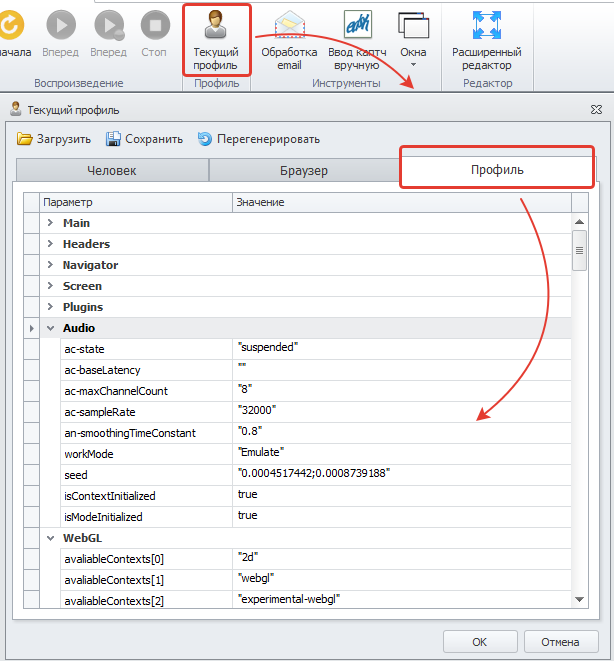Select the ac-maxChannelCount parameter

[x=146, y=391]
